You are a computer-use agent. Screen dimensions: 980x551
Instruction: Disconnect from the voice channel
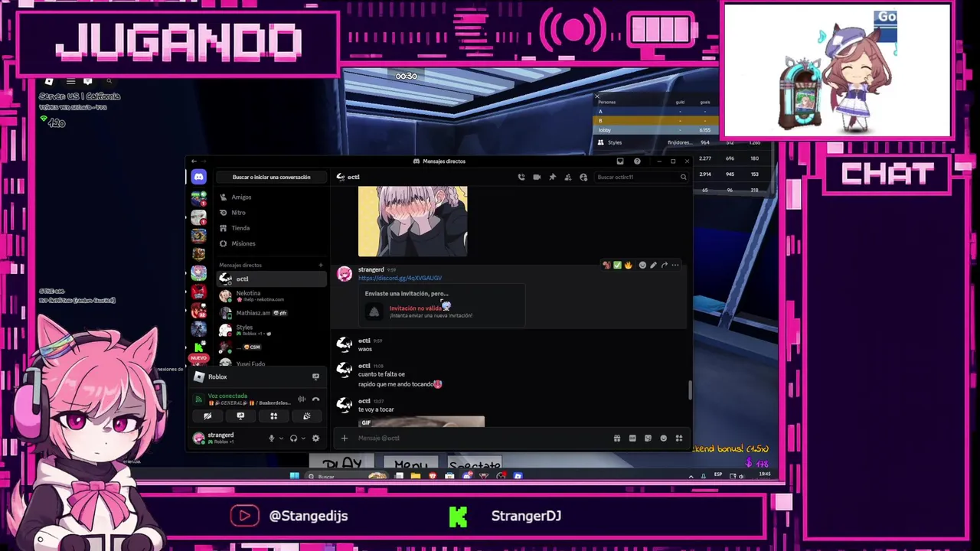(315, 399)
